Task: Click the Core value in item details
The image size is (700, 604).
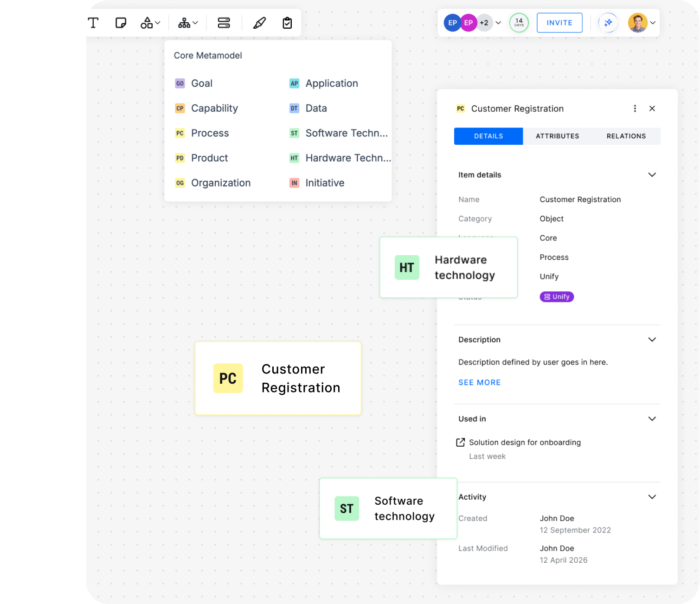Action: [548, 238]
